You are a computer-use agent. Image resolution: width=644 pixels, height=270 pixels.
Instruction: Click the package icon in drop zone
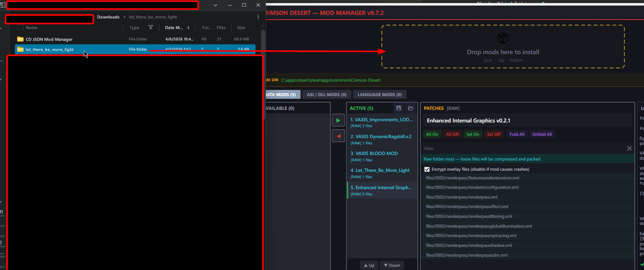(503, 38)
